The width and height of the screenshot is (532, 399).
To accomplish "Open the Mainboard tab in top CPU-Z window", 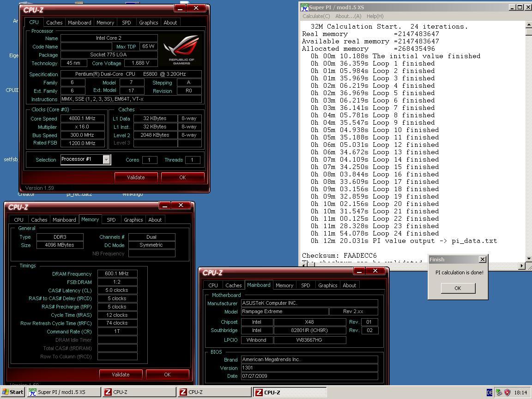I will 79,22.
